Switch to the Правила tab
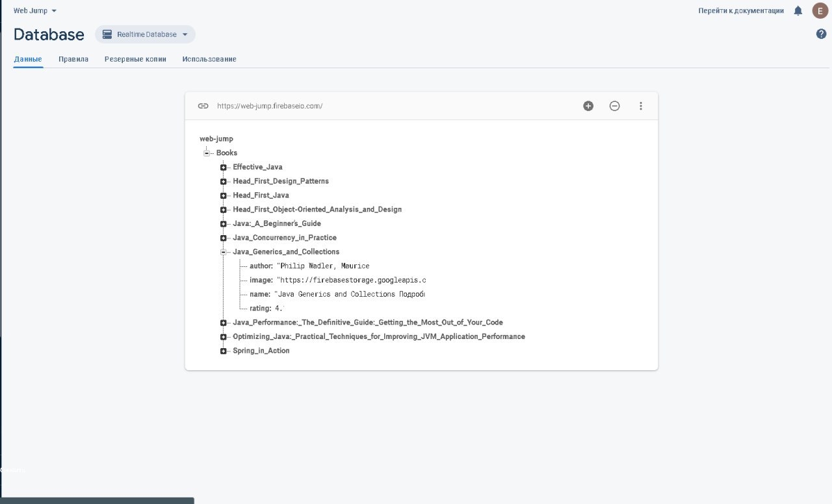Image resolution: width=832 pixels, height=504 pixels. tap(73, 59)
